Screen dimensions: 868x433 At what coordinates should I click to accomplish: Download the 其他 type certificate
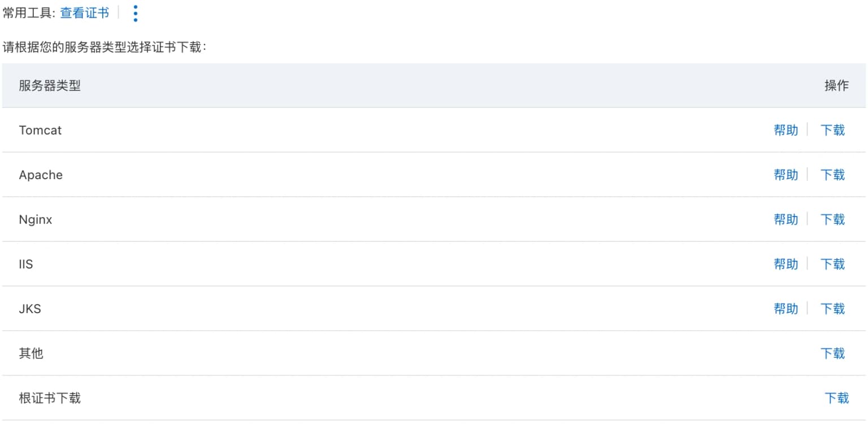point(832,353)
